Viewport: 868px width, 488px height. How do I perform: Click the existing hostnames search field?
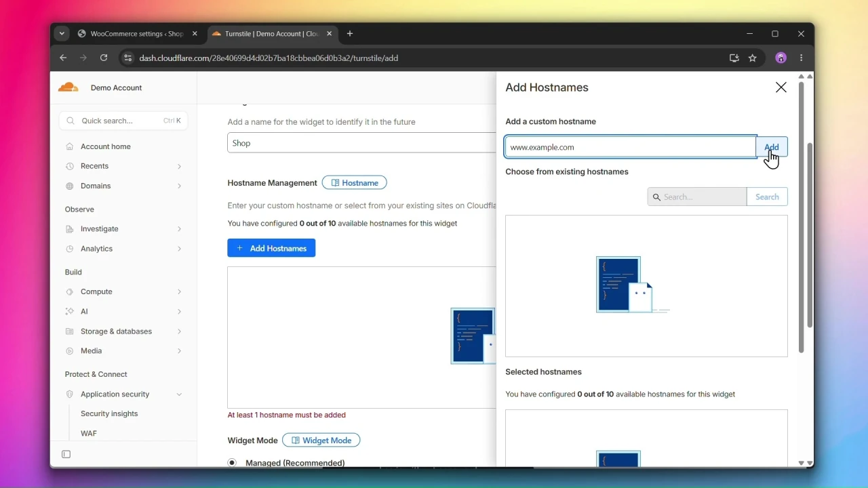coord(697,197)
